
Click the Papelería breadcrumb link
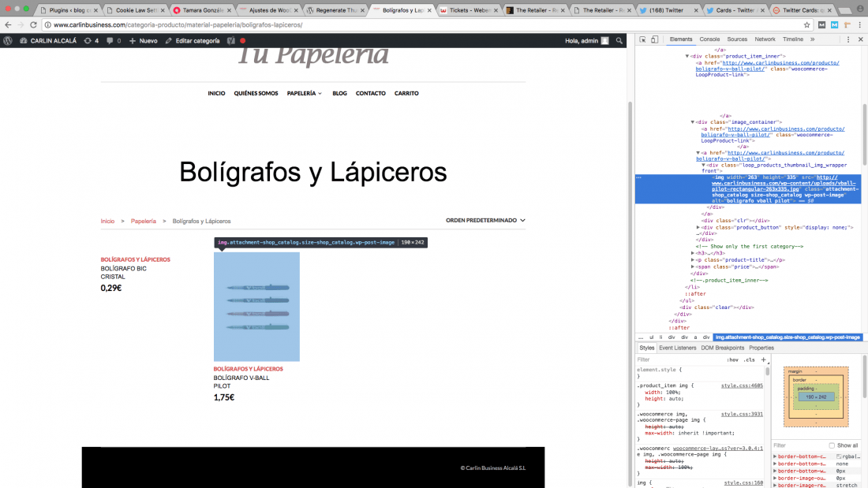[144, 222]
